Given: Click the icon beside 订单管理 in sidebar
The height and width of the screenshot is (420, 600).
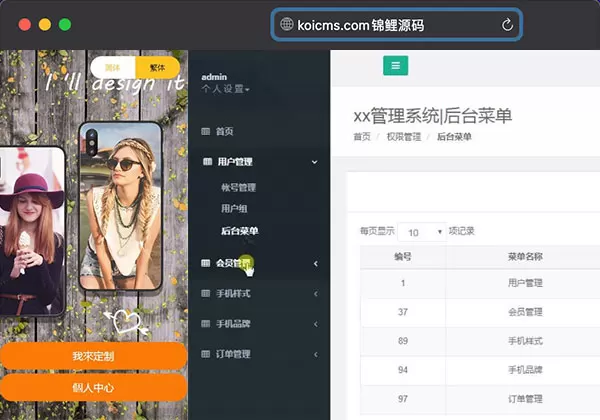Looking at the screenshot, I should [x=205, y=354].
